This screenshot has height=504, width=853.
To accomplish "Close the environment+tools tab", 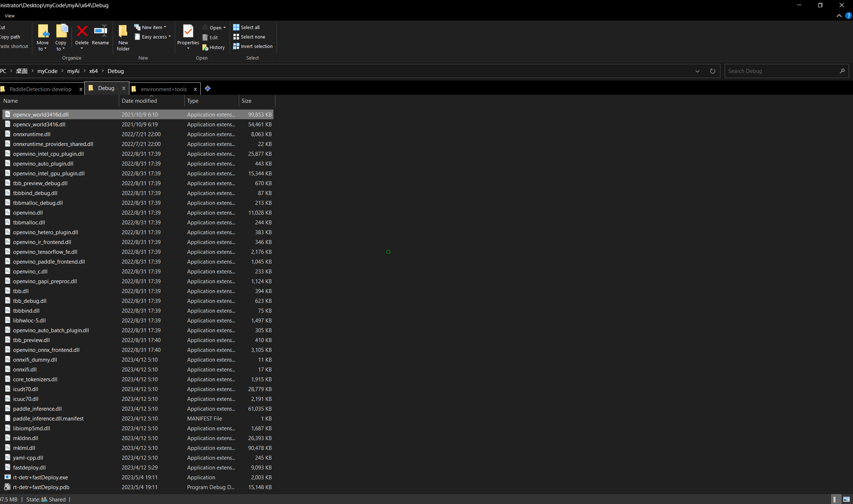I will click(x=195, y=89).
